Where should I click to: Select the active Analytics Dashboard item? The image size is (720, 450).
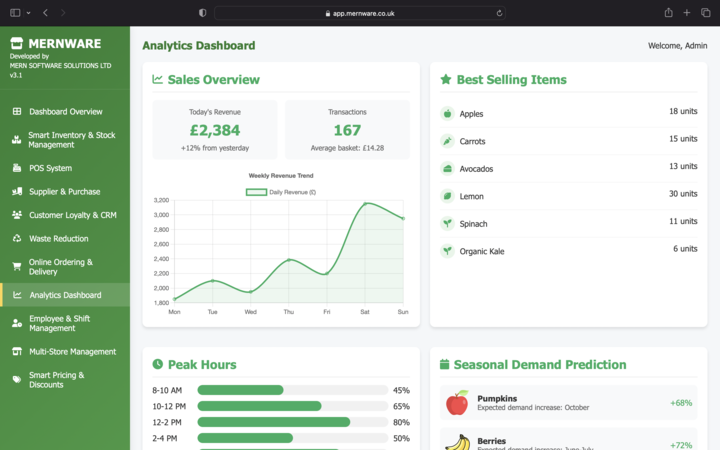(65, 295)
